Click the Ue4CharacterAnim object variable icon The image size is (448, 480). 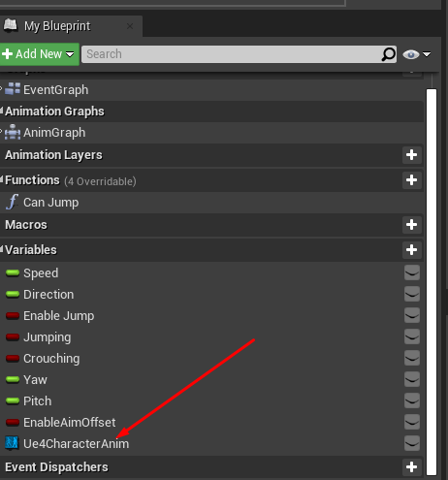(x=12, y=443)
